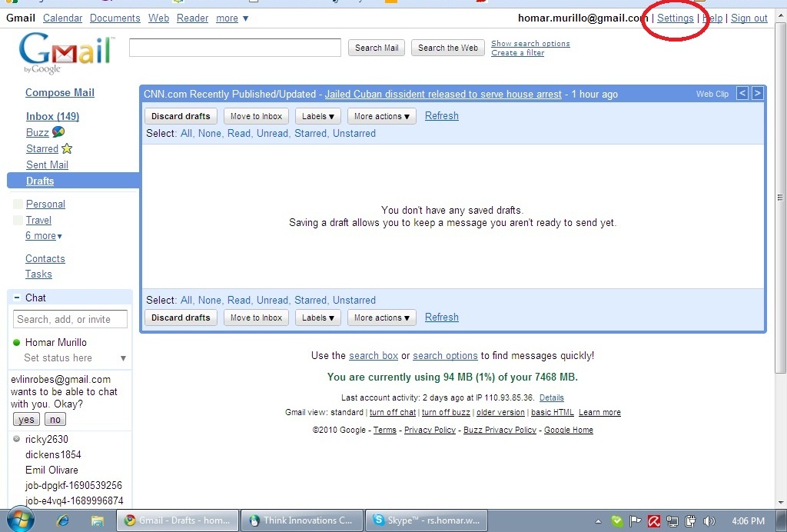Click green status dot beside Homar Murillo
The width and height of the screenshot is (787, 532).
tap(16, 342)
